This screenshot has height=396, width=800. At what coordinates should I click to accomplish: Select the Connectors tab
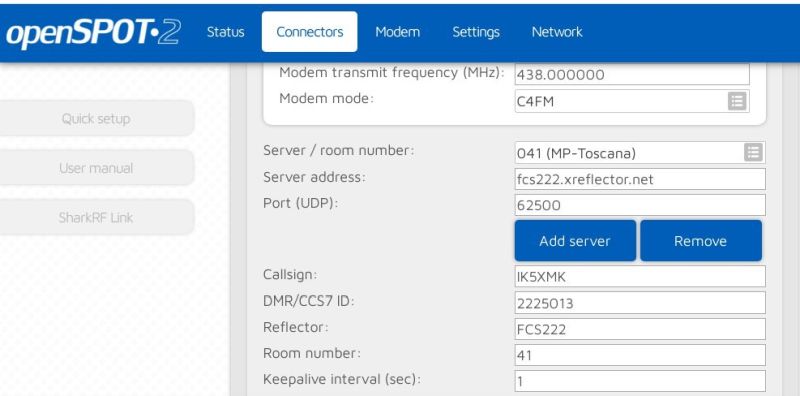tap(310, 32)
